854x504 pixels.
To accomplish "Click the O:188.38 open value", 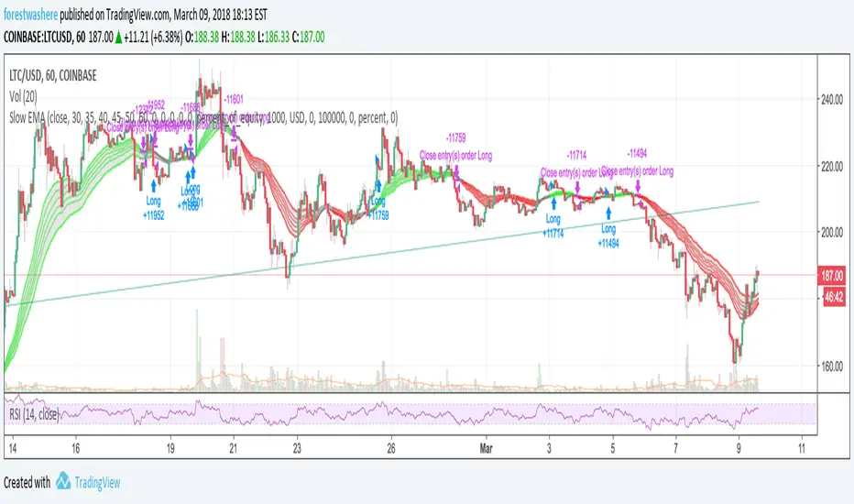I will [203, 37].
